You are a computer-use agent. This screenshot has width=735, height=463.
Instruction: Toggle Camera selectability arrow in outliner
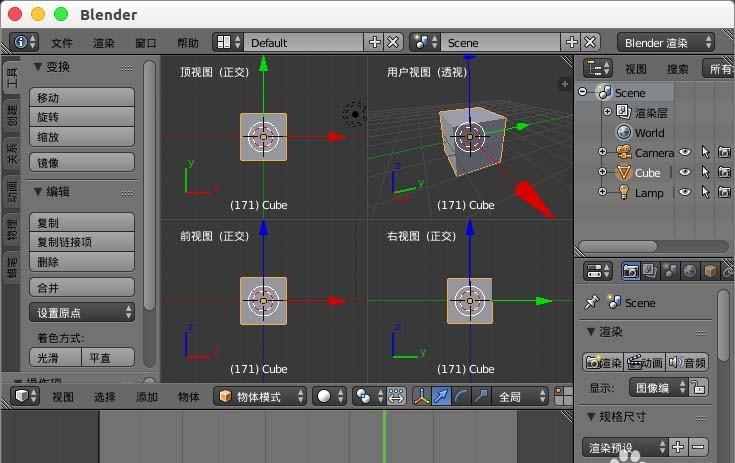click(x=705, y=152)
